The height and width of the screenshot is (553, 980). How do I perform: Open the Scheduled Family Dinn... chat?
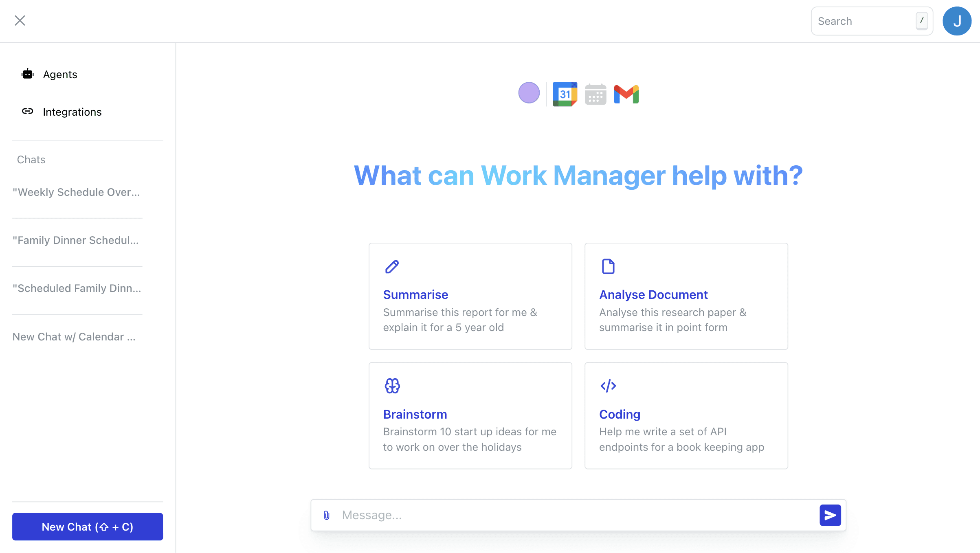77,288
